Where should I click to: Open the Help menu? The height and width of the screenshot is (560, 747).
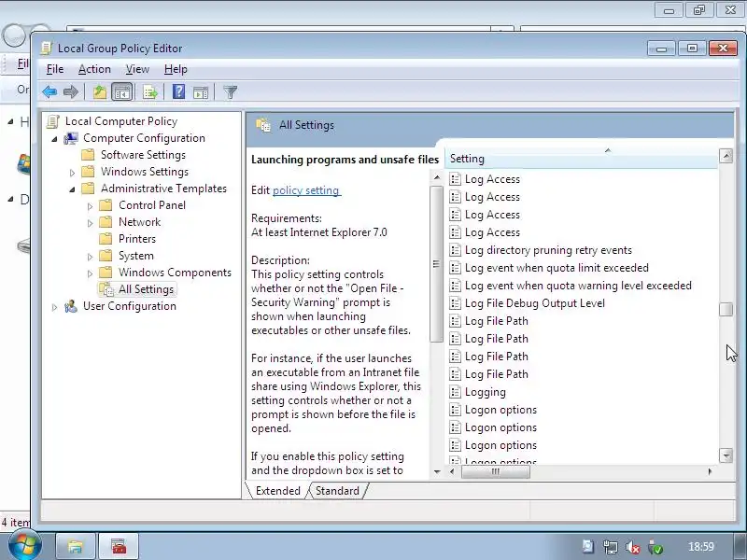(176, 69)
